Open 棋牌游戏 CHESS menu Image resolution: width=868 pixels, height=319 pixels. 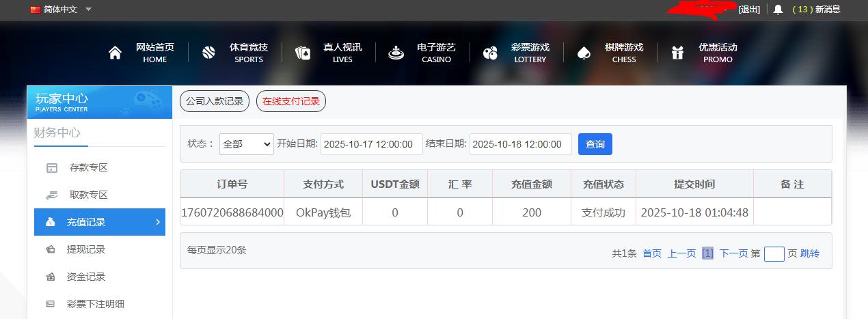click(624, 53)
